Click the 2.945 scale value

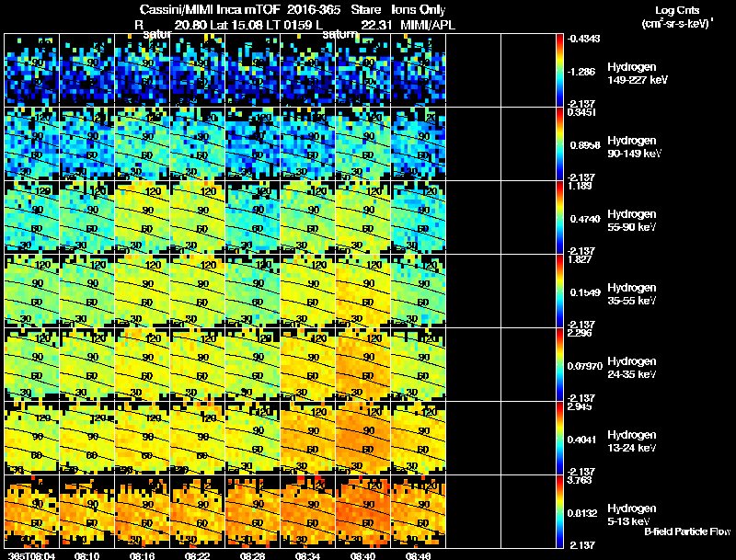tap(580, 406)
